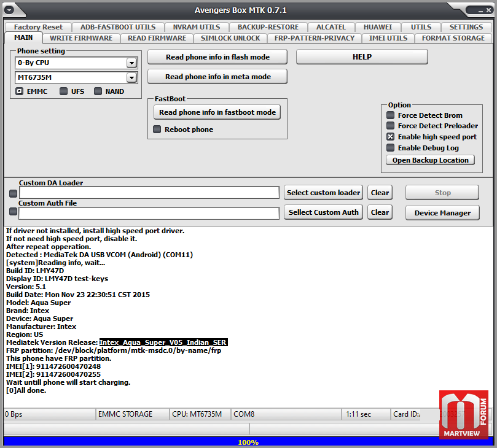Switch to the FRP-PATTERN-PRIVACY tab
Viewport: 497px width, 448px height.
click(315, 38)
